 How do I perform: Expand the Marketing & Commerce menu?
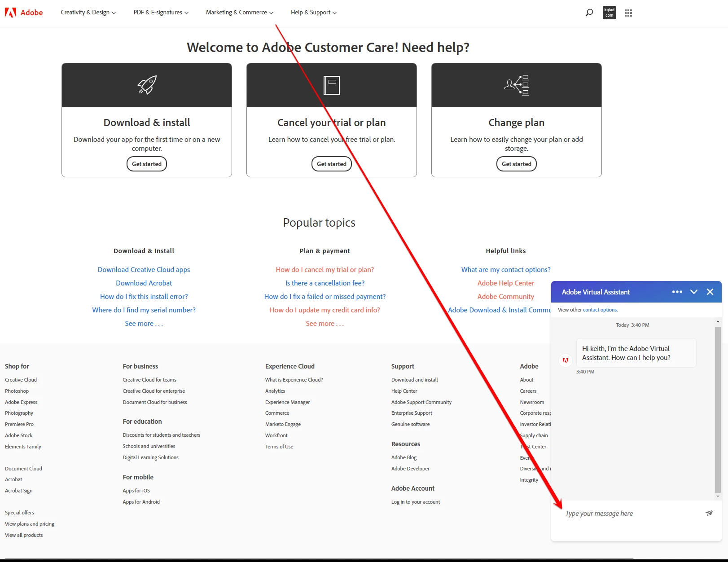(x=240, y=13)
